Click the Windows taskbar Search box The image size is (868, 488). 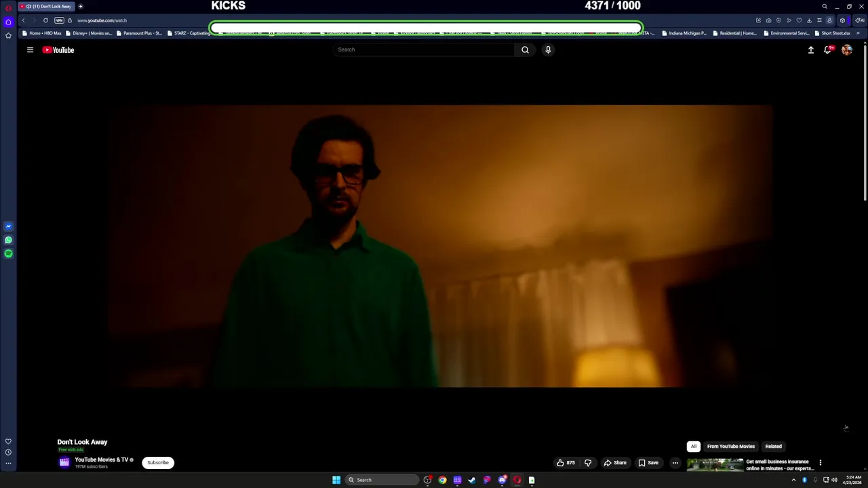coord(382,480)
